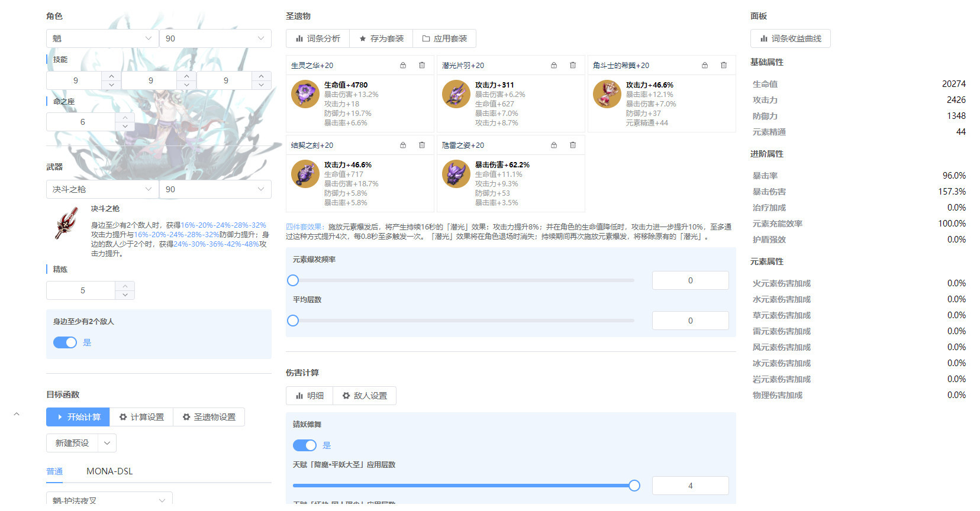
Task: Click the 平均层数 slider handle
Action: click(x=293, y=321)
